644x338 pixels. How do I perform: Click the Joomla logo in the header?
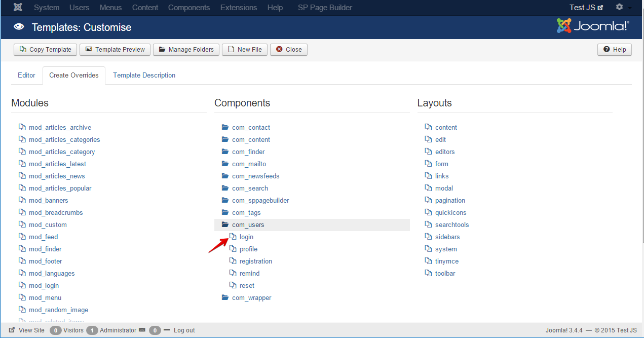click(592, 25)
